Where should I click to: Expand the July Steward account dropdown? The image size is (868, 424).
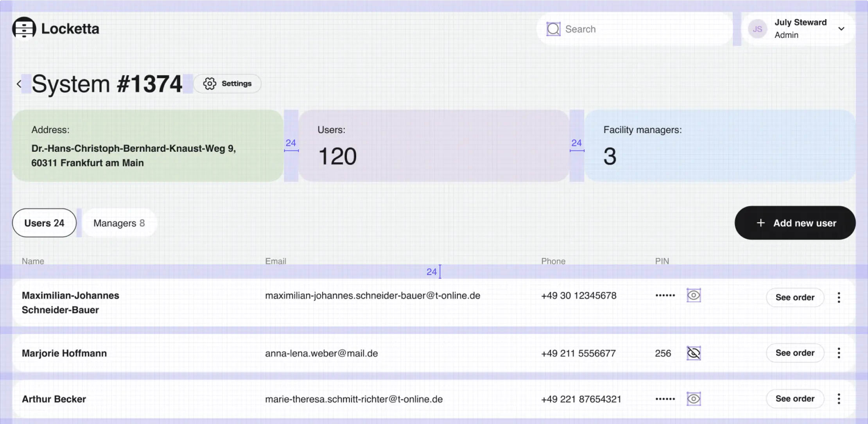(x=841, y=29)
